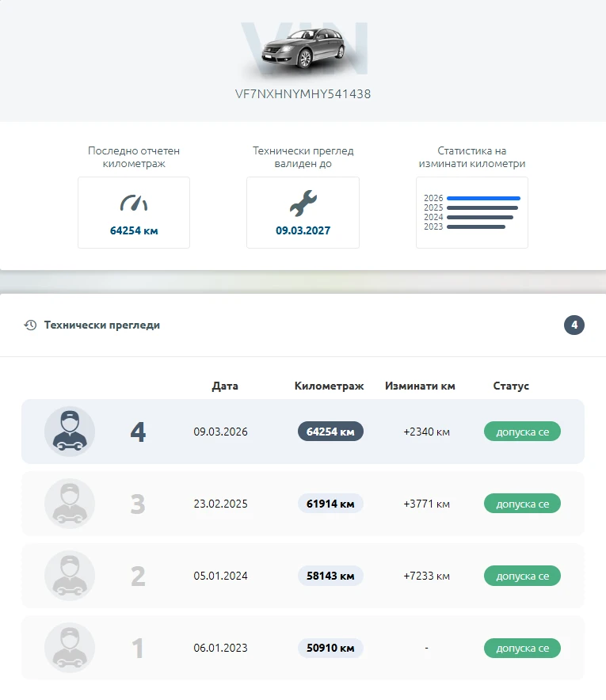
Task: Click the '+7233 км' travelled value
Action: point(426,576)
